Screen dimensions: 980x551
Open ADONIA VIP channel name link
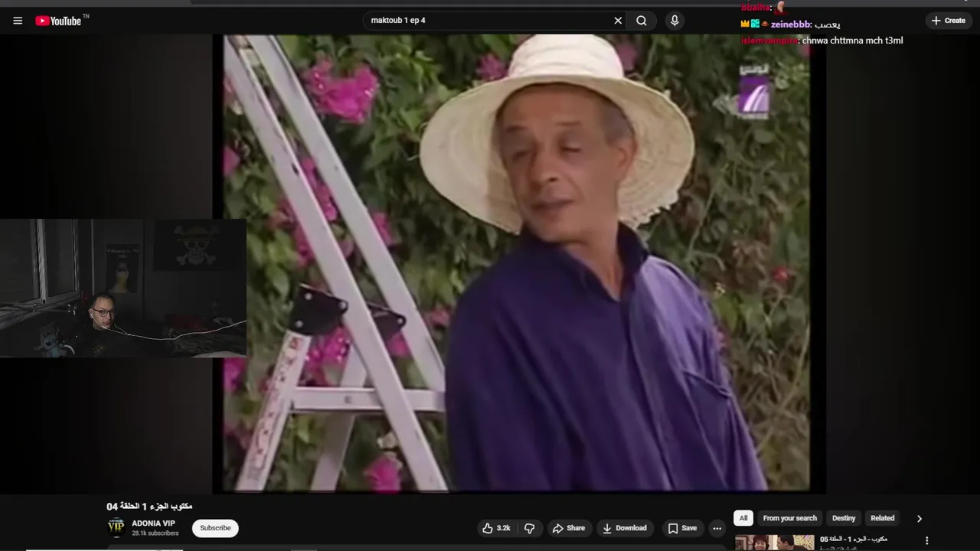coord(153,523)
